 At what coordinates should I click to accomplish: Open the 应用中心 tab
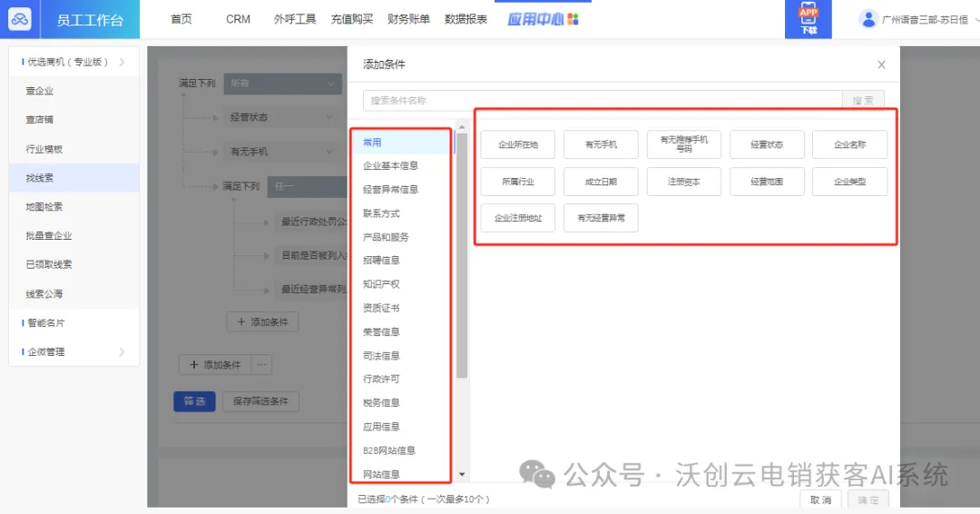543,19
